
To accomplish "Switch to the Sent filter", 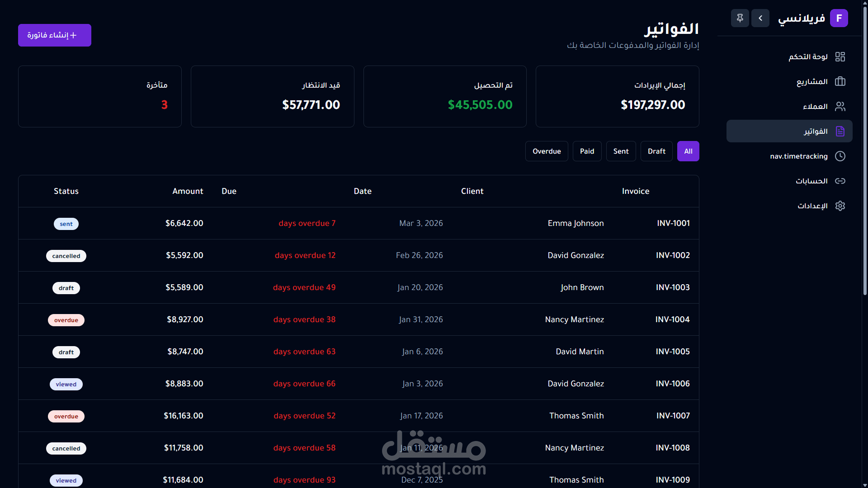I will click(x=621, y=151).
